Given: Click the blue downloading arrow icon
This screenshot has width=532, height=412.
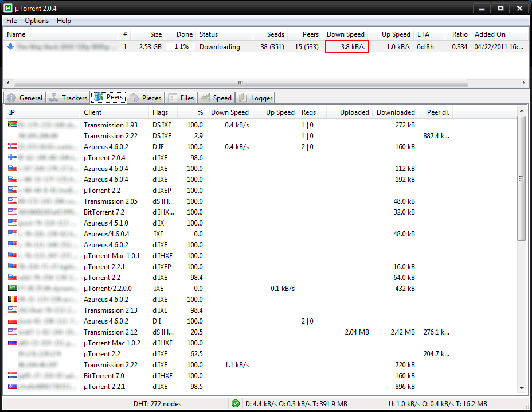Looking at the screenshot, I should click(x=10, y=47).
